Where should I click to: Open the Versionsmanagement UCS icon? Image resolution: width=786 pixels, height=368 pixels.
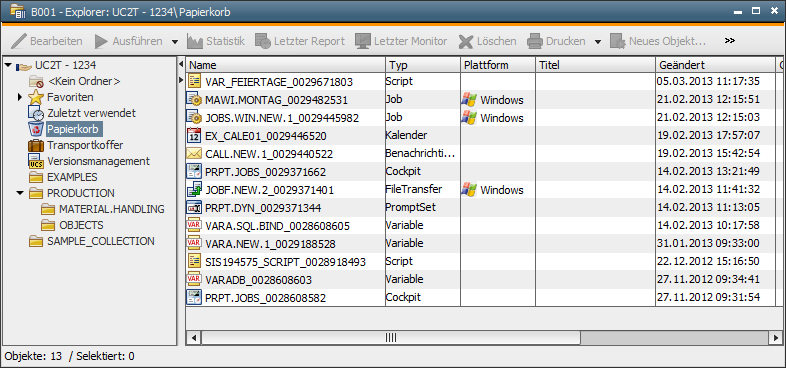[x=36, y=161]
